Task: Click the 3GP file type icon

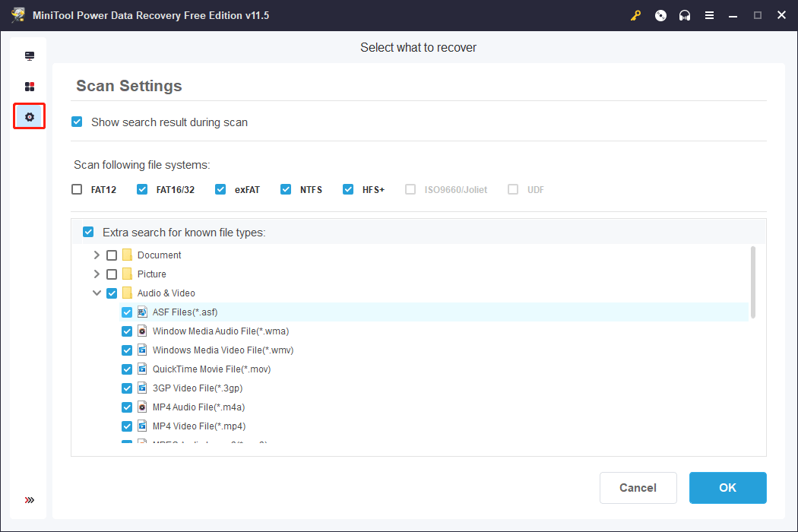Action: [143, 388]
